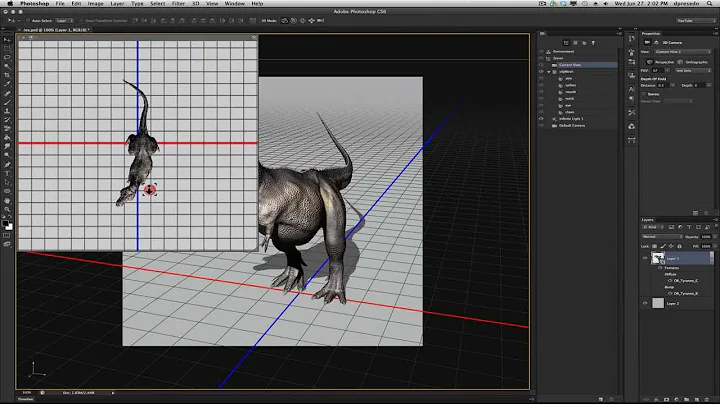Hide Layer 2 in Layers panel
Viewport: 720px width, 404px height.
pos(645,303)
